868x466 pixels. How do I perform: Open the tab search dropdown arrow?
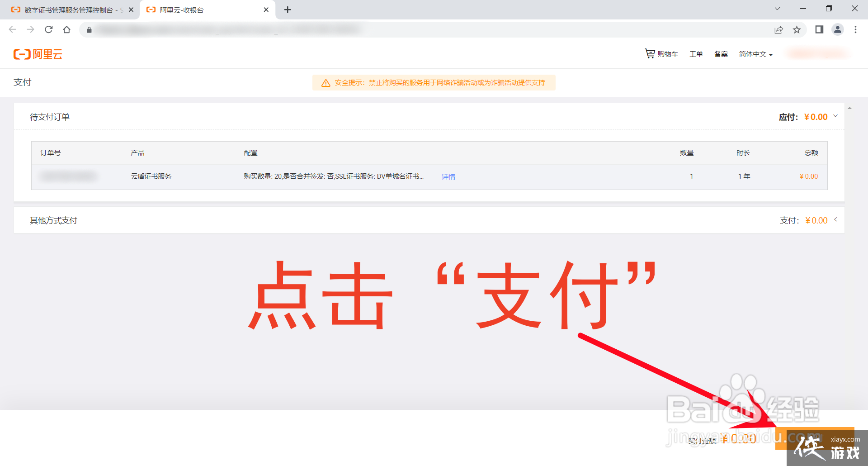coord(777,9)
